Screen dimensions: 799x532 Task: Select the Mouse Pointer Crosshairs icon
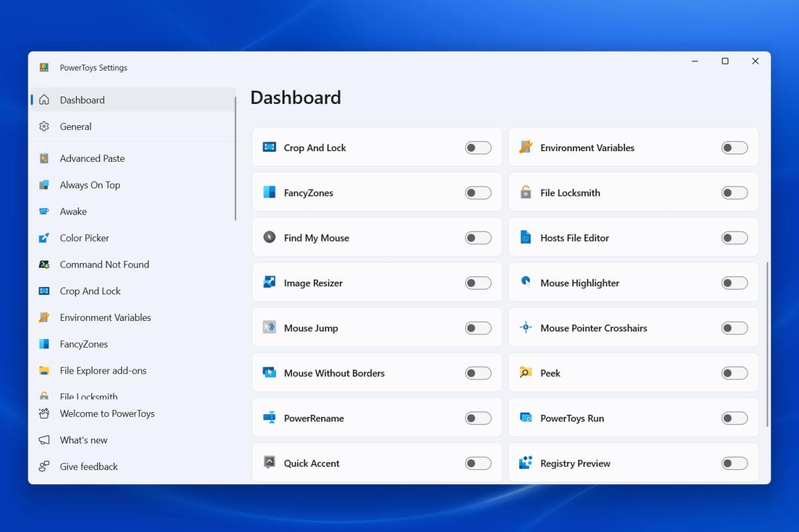click(x=526, y=328)
